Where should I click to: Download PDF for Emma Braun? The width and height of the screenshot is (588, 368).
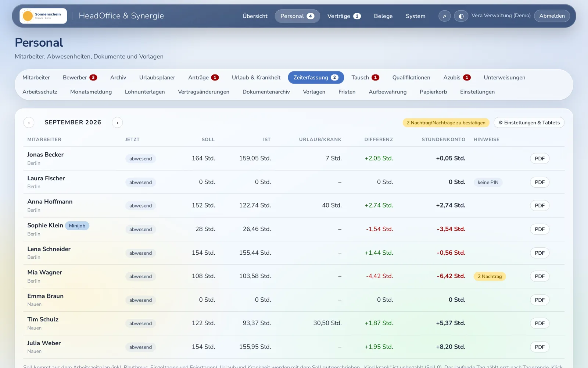pyautogui.click(x=539, y=300)
